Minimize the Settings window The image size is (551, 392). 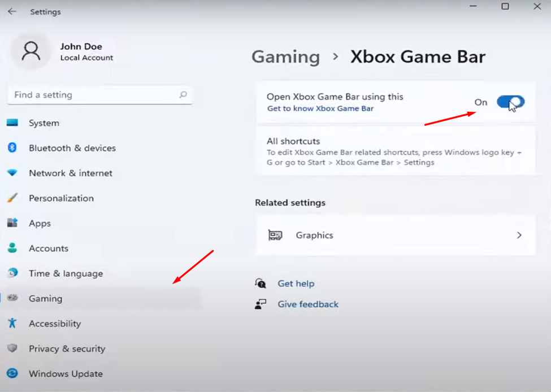(x=474, y=6)
